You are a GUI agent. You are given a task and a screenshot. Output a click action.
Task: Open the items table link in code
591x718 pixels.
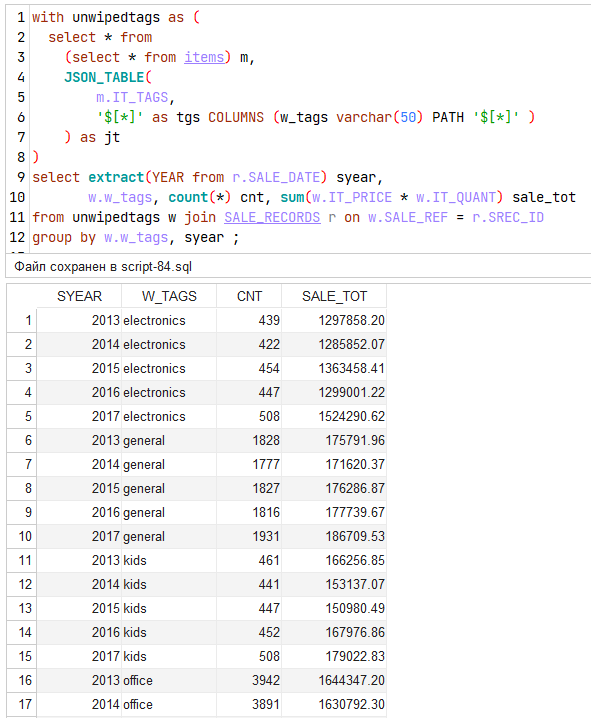pos(204,57)
